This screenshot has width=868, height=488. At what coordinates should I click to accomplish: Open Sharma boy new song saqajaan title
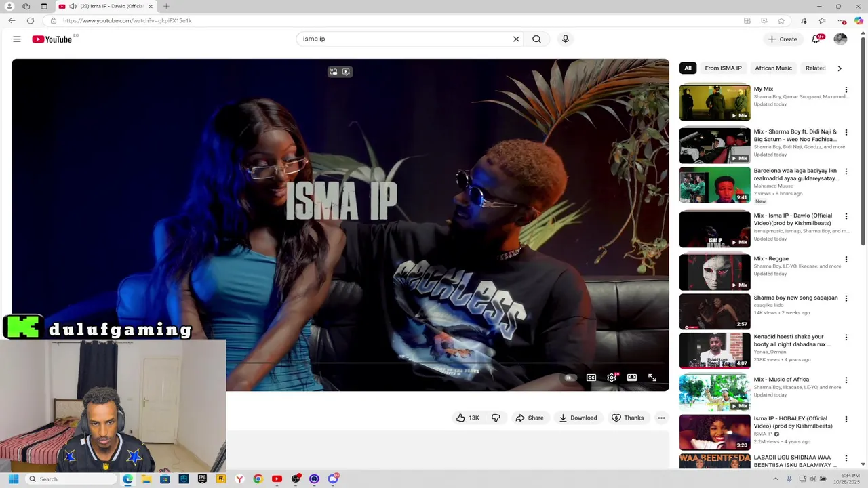pyautogui.click(x=795, y=298)
